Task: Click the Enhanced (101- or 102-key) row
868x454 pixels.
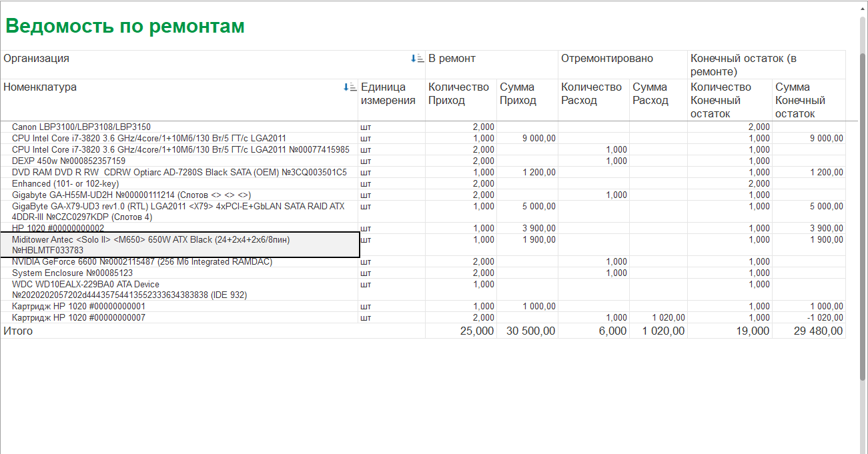Action: pyautogui.click(x=65, y=183)
